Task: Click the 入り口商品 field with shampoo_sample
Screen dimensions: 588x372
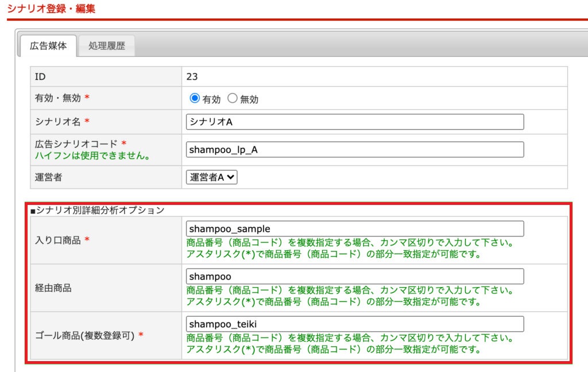Action: pyautogui.click(x=355, y=228)
